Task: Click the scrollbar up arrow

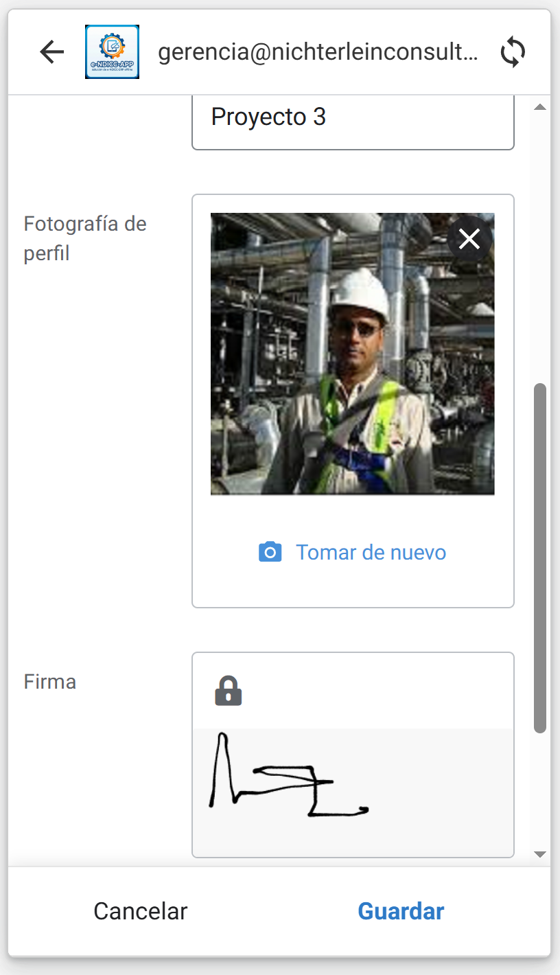Action: click(x=540, y=107)
